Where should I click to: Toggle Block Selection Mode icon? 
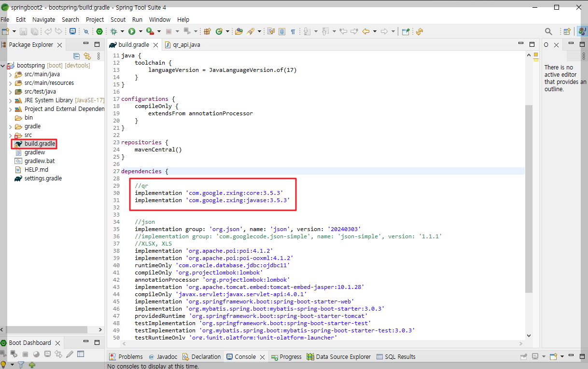[281, 31]
